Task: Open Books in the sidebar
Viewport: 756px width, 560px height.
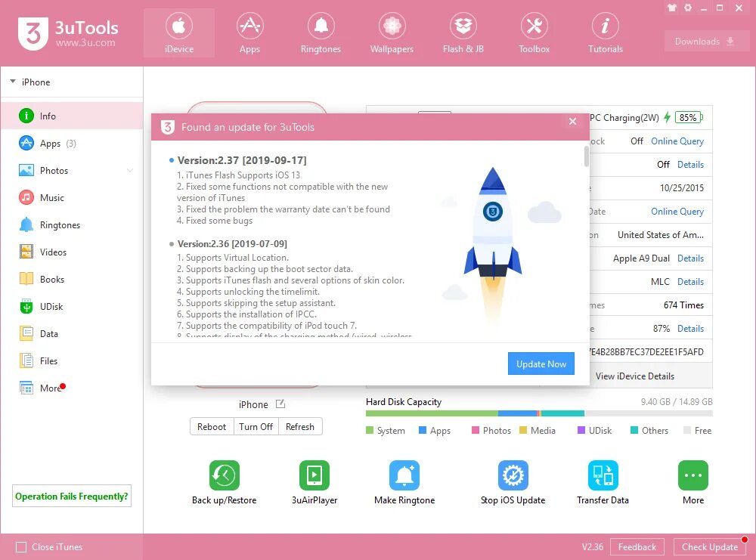Action: point(72,279)
